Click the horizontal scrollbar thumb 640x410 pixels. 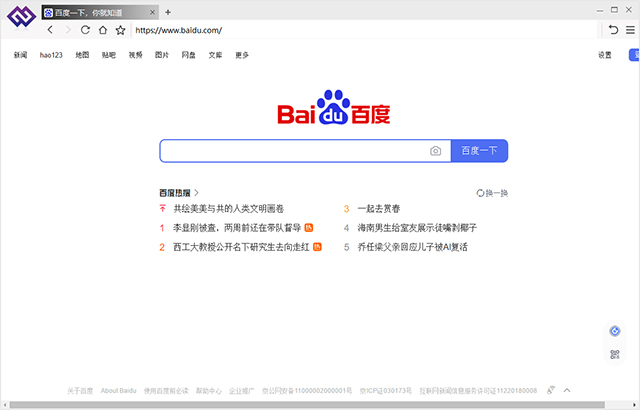(308, 405)
